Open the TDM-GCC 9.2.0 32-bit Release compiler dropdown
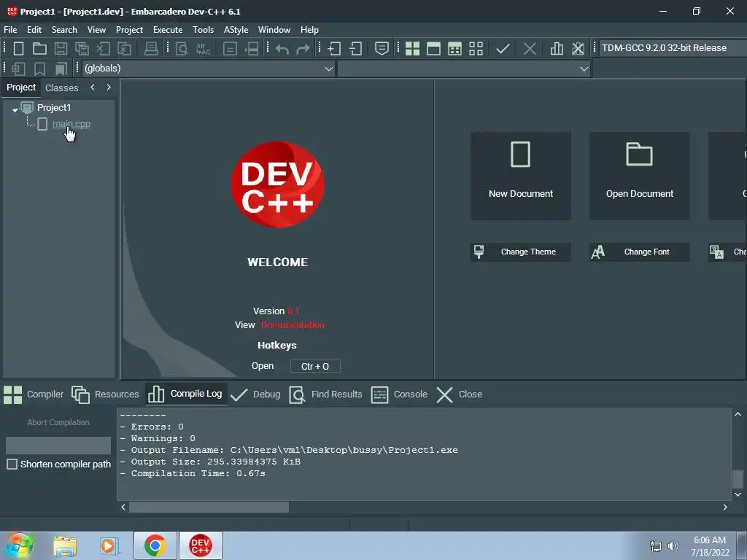The width and height of the screenshot is (747, 560). pos(673,48)
